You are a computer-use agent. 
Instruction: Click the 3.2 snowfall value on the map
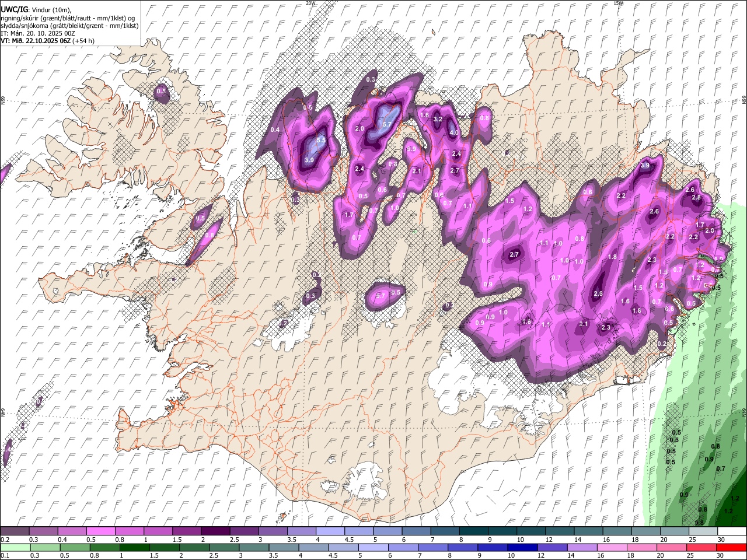coord(438,119)
